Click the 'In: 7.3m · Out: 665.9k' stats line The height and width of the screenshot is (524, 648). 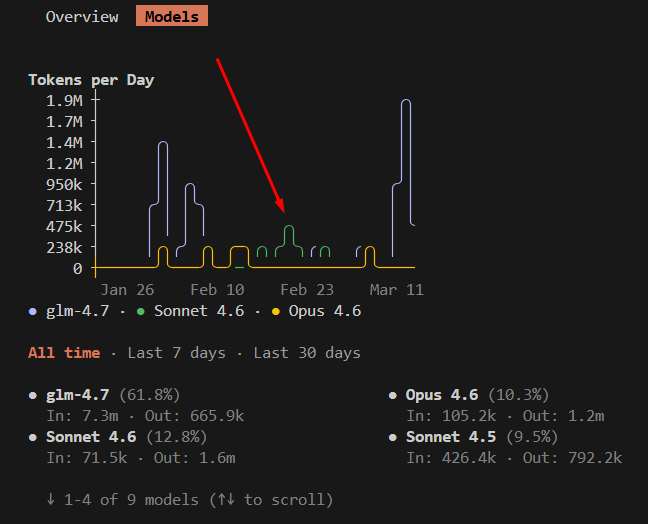click(x=145, y=416)
